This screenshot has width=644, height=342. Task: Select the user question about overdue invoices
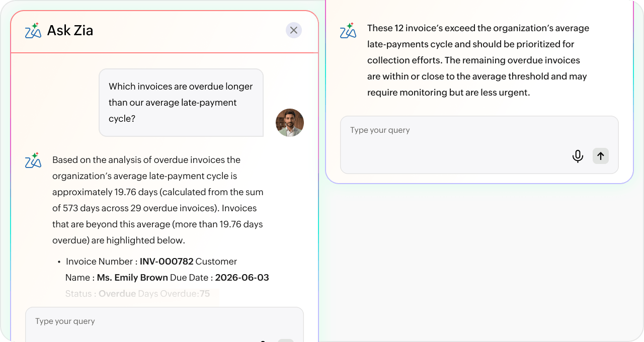(181, 103)
